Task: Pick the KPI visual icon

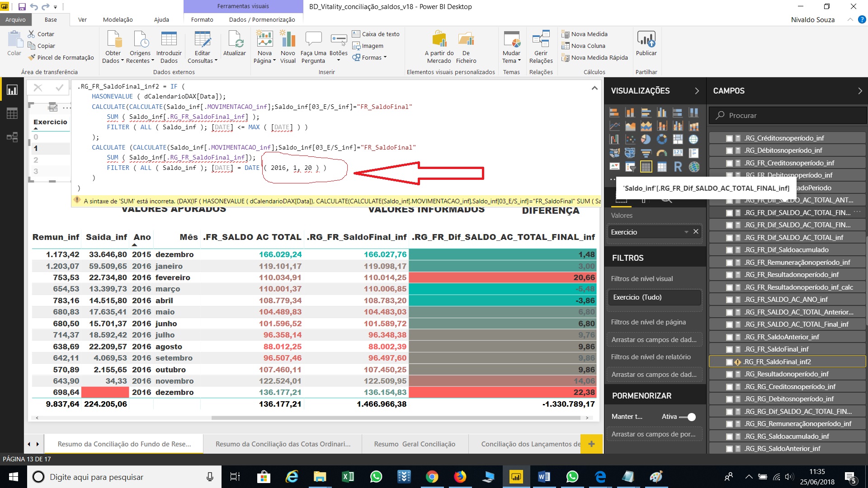Action: click(x=614, y=167)
